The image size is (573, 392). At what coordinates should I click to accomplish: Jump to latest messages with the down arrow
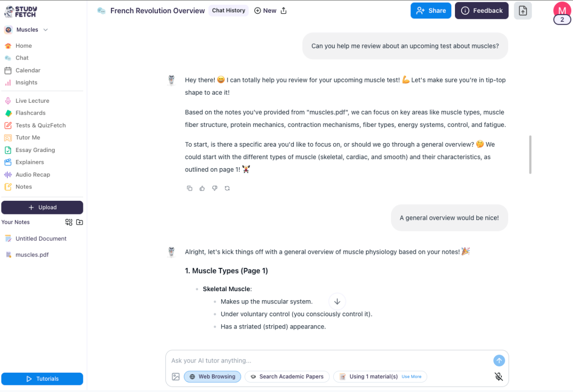pyautogui.click(x=337, y=301)
